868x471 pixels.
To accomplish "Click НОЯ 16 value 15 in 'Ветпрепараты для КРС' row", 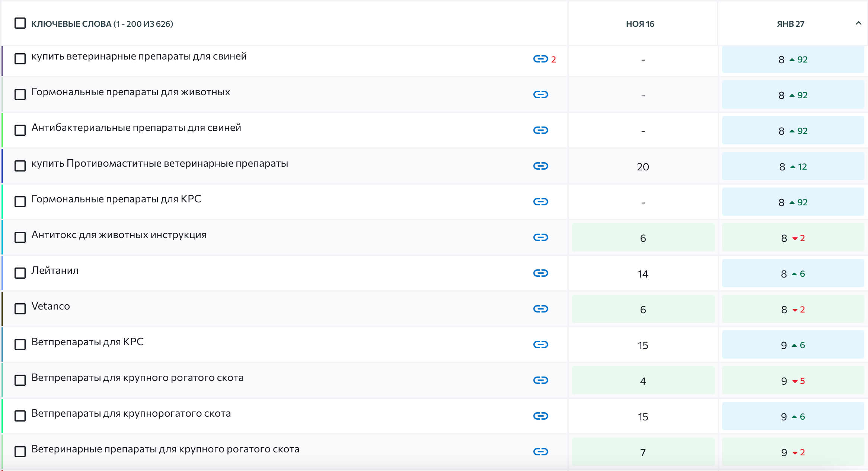I will pos(643,345).
